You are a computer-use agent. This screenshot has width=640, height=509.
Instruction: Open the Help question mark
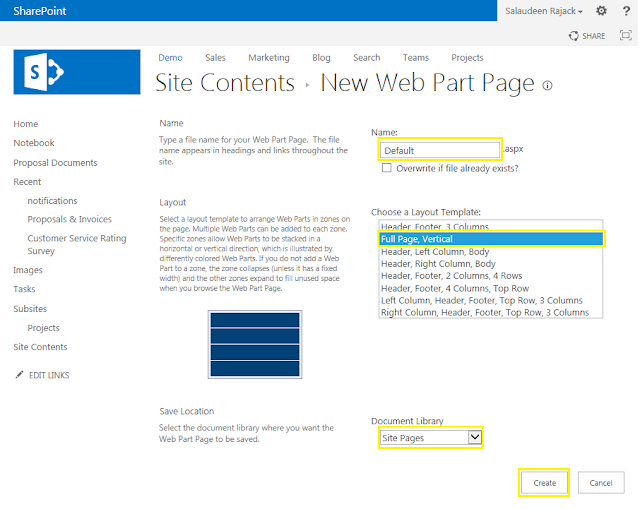tap(626, 11)
